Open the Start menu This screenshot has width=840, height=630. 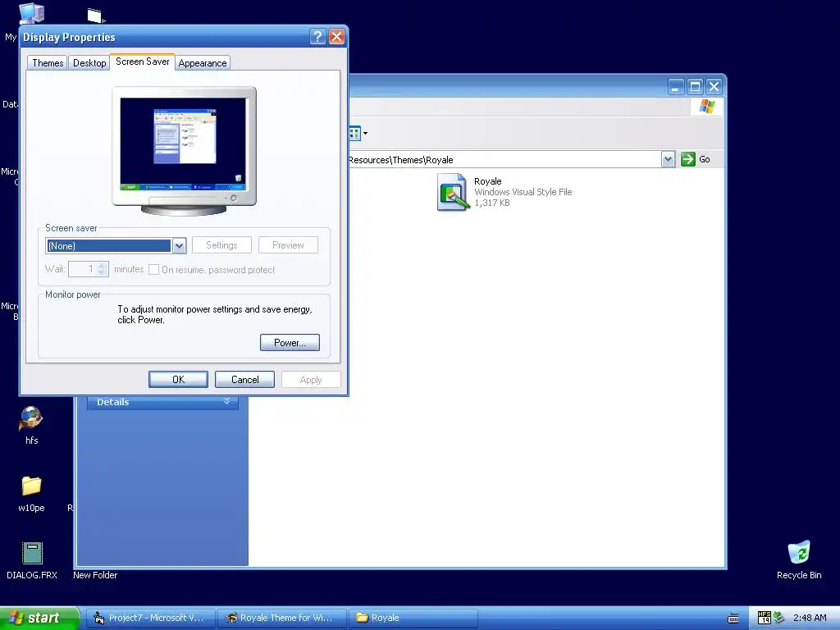click(x=39, y=618)
